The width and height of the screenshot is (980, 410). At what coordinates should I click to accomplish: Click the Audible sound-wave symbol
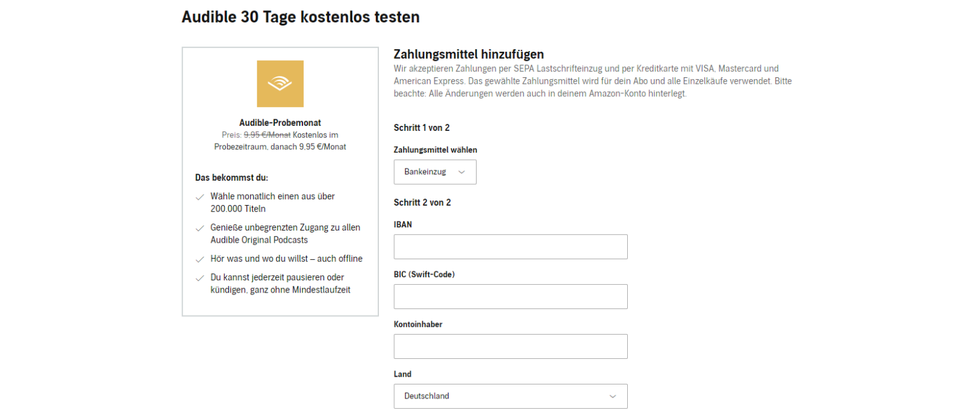280,83
